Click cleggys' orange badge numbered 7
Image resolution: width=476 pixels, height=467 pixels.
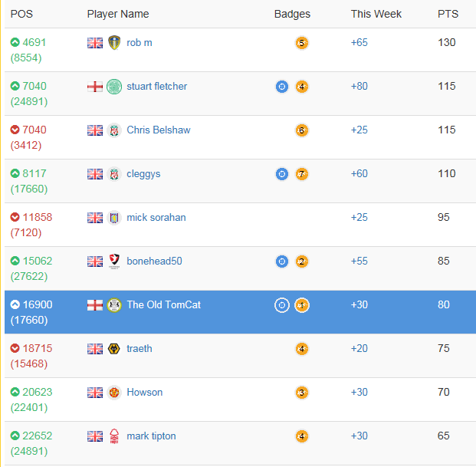(x=302, y=174)
